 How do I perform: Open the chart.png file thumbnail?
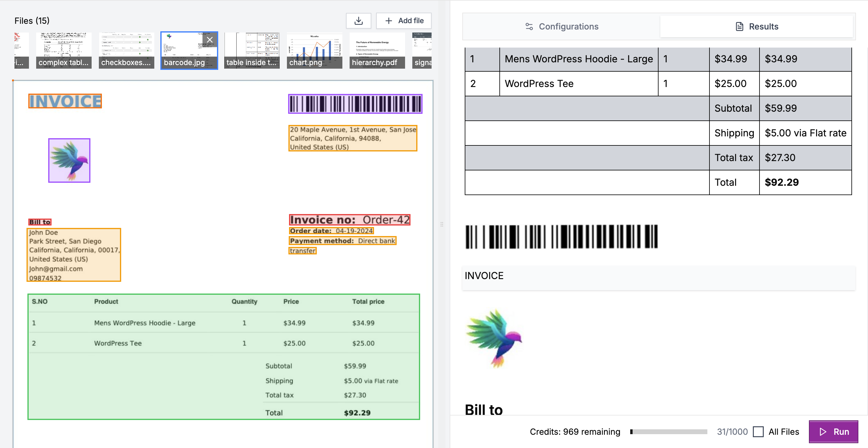click(314, 50)
